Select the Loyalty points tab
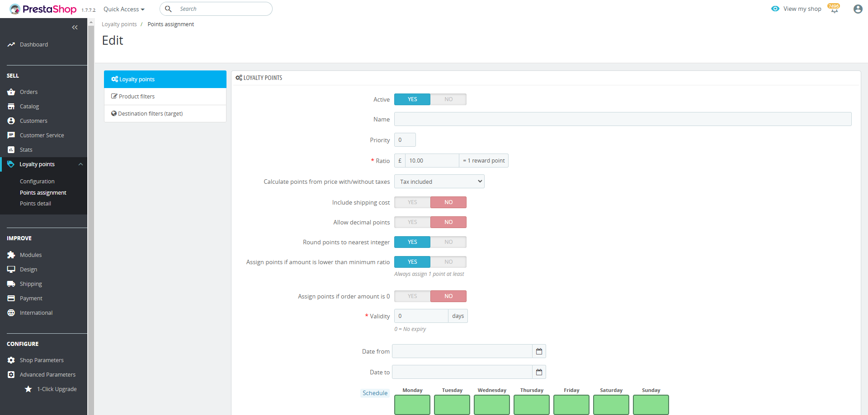 coord(165,79)
